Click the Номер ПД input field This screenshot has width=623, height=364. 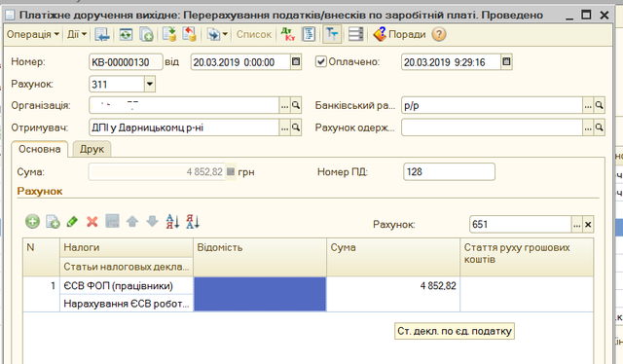point(449,171)
